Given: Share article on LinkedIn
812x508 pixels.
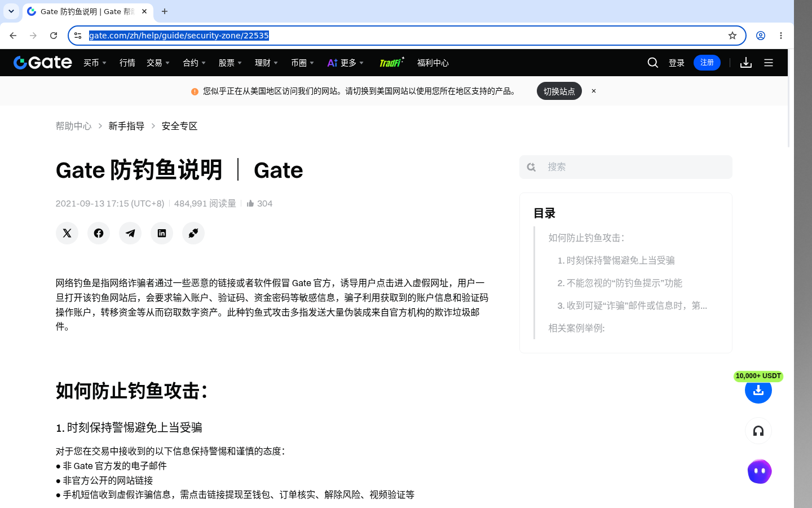Looking at the screenshot, I should click(162, 233).
